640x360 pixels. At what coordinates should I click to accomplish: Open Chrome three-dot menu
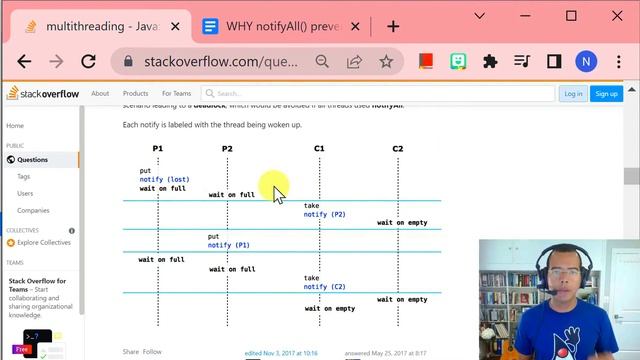(x=619, y=62)
